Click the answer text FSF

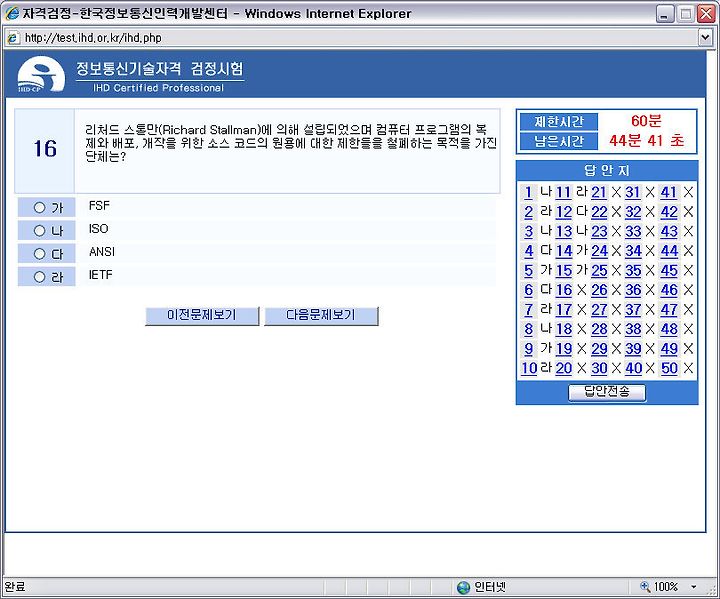click(99, 206)
